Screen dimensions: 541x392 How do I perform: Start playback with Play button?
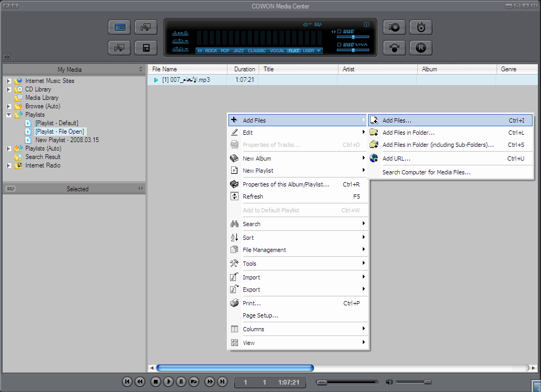(x=168, y=381)
